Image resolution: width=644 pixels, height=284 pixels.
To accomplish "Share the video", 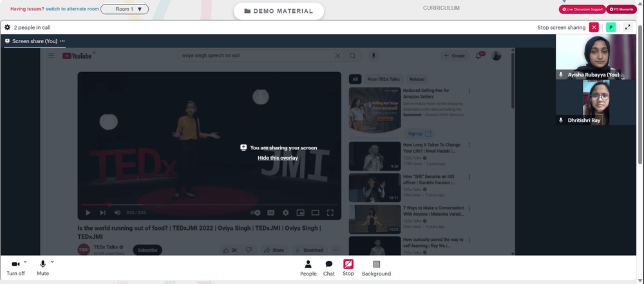I will 274,250.
